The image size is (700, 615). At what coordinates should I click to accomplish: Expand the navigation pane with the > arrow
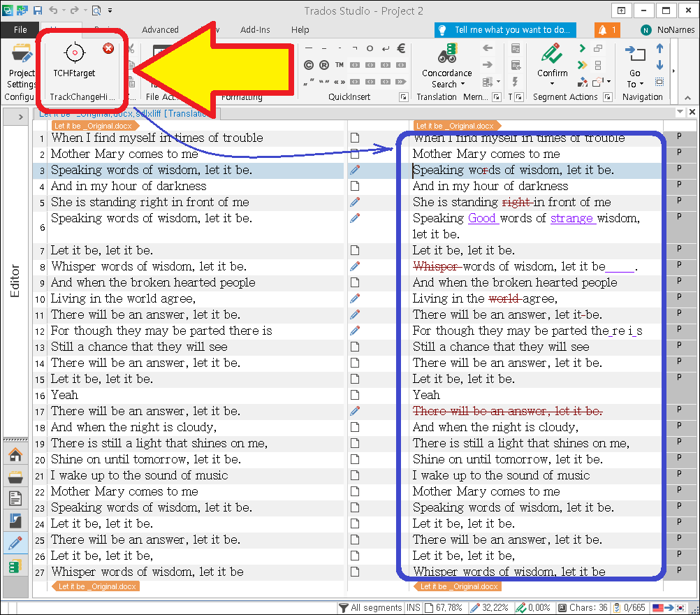point(20,117)
